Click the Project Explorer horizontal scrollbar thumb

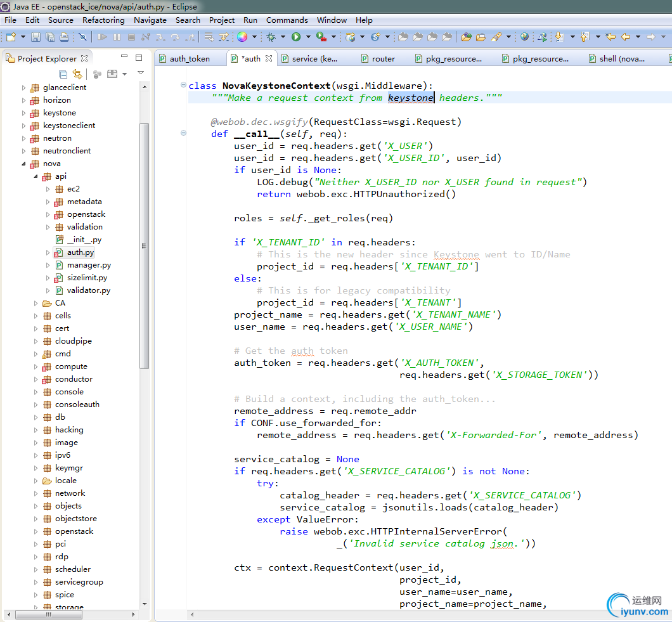coord(49,614)
